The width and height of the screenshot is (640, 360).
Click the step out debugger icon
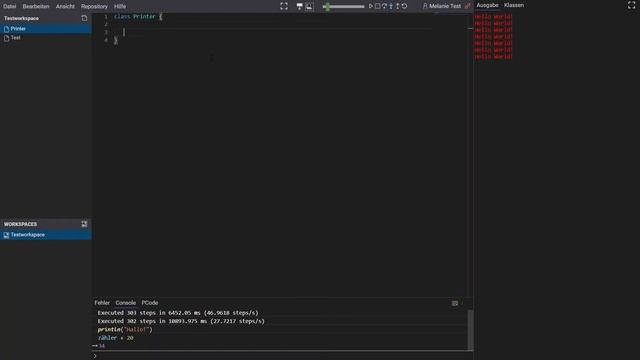(x=398, y=6)
